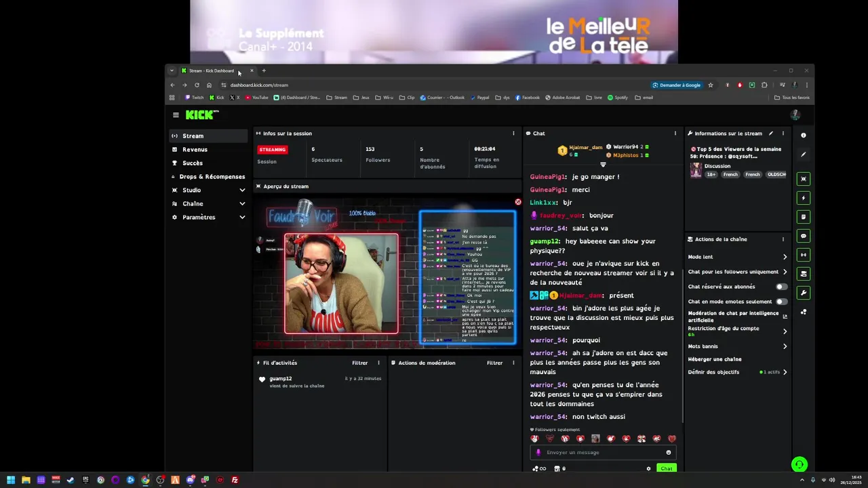This screenshot has width=868, height=488.
Task: Expand the Paramètres section
Action: pyautogui.click(x=209, y=217)
